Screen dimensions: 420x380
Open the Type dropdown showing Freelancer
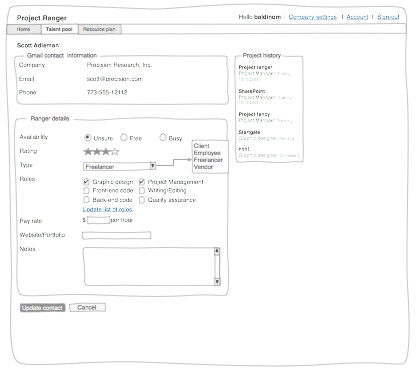point(119,166)
